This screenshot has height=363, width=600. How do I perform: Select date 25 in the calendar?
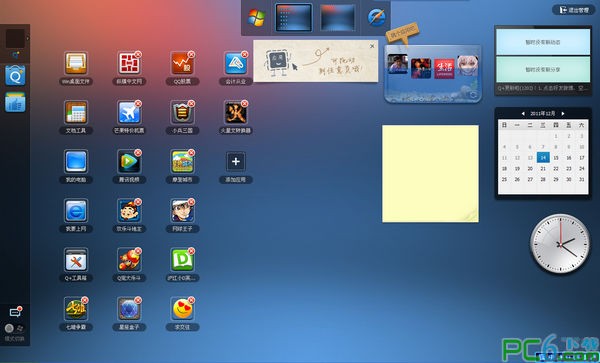(504, 179)
